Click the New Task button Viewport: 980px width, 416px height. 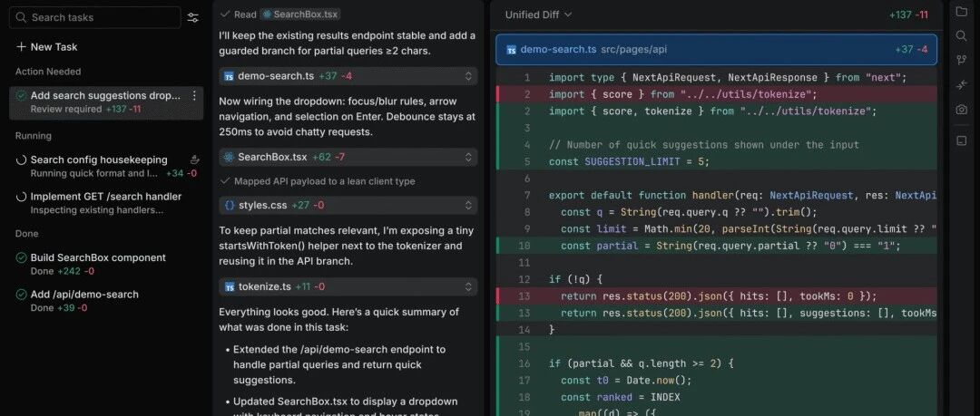pos(47,47)
